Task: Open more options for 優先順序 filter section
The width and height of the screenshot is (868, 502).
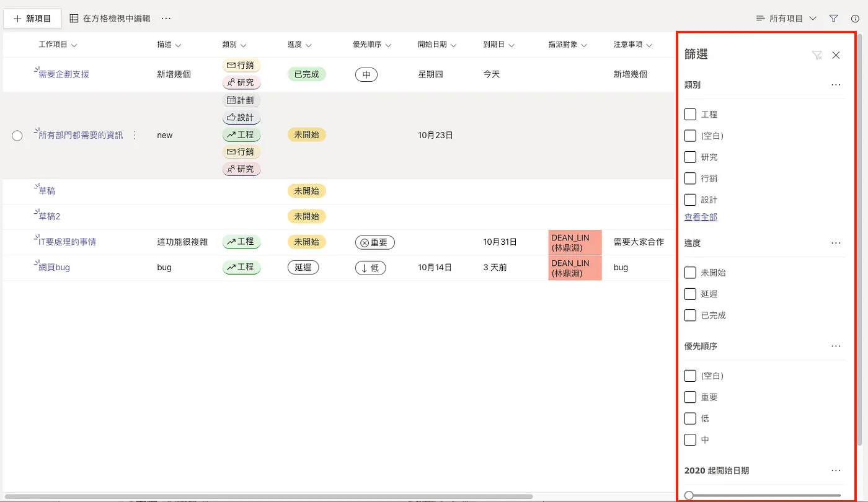Action: pyautogui.click(x=836, y=346)
